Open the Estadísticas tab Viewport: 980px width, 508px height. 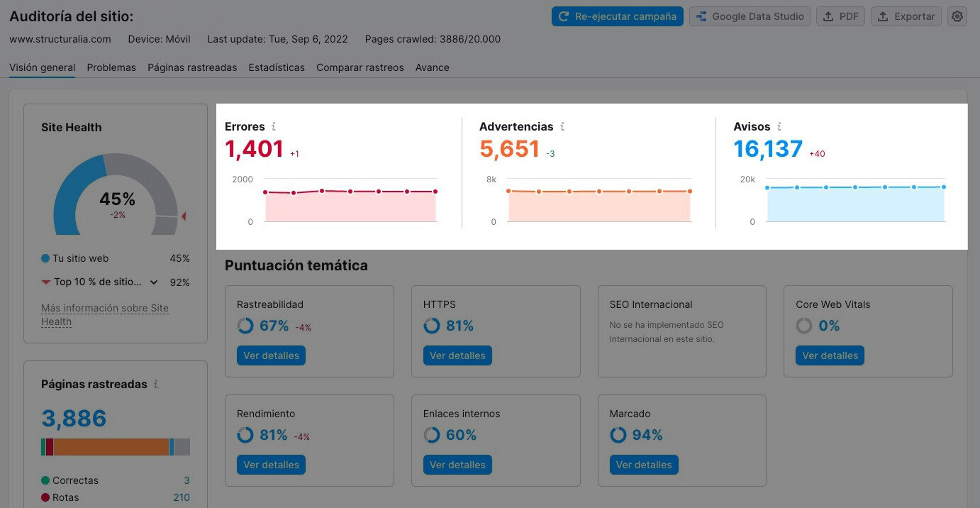point(277,67)
